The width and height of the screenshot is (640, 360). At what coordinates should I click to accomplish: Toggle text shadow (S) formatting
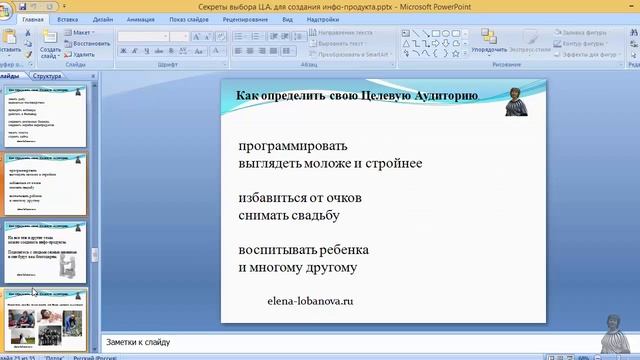[x=171, y=51]
